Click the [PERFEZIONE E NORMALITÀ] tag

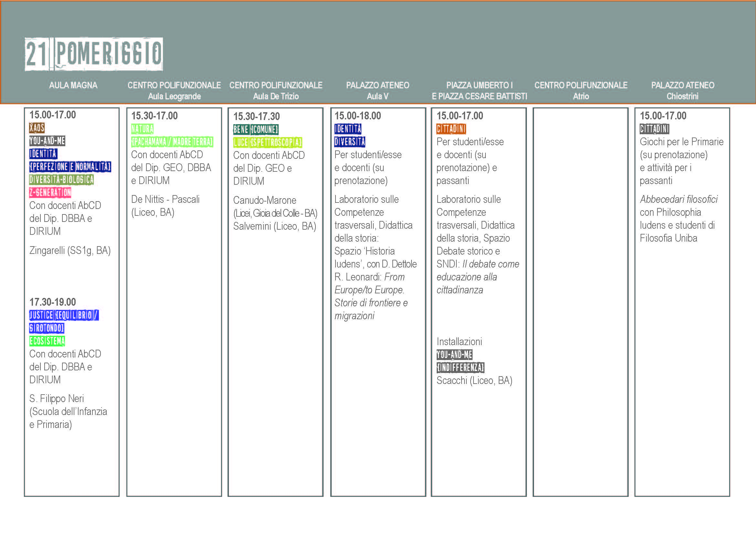(x=70, y=167)
